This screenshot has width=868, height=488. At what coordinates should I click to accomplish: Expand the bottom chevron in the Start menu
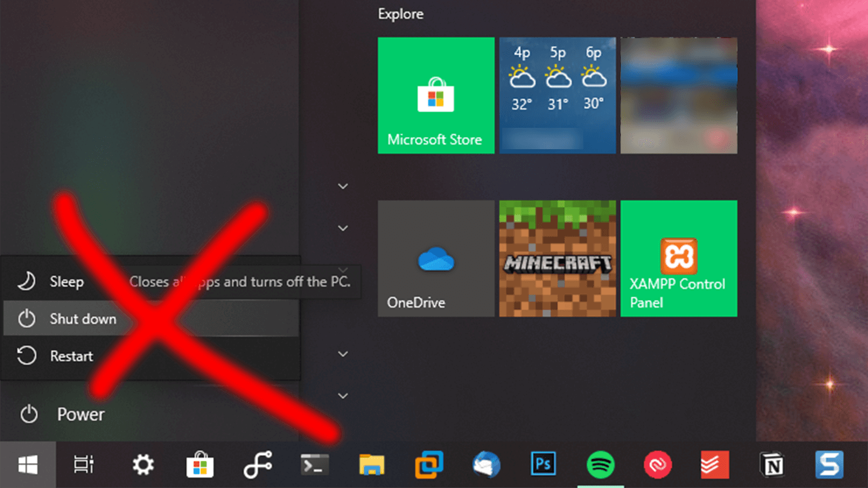(x=343, y=395)
